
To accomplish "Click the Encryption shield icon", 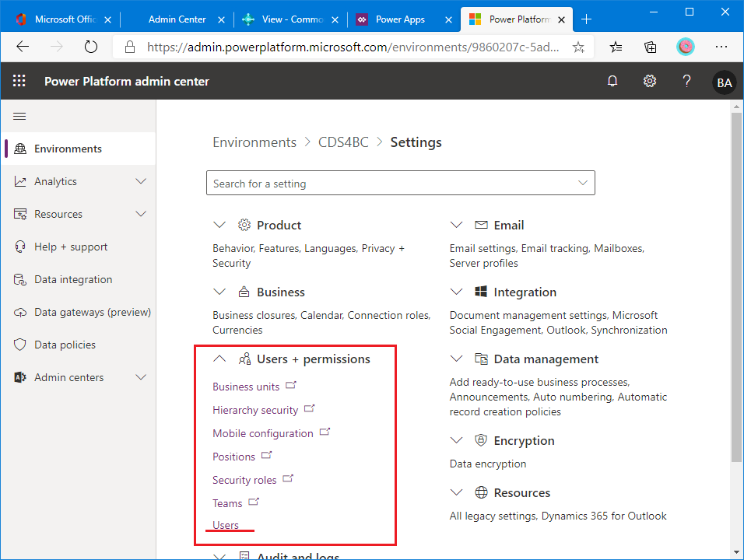I will (x=481, y=440).
